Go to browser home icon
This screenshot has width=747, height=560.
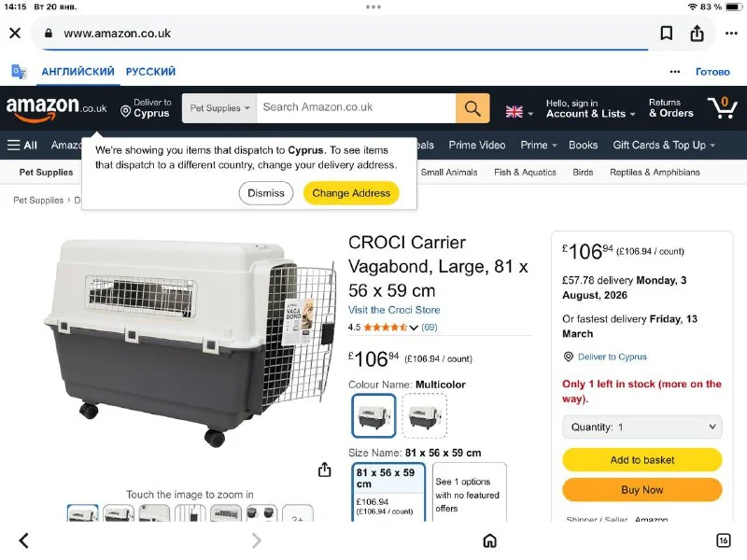point(489,540)
